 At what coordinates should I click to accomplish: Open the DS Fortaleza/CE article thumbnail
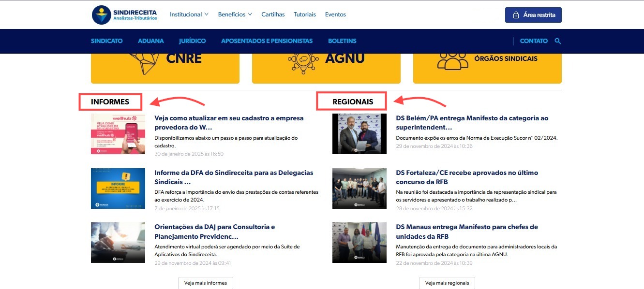[x=359, y=188]
